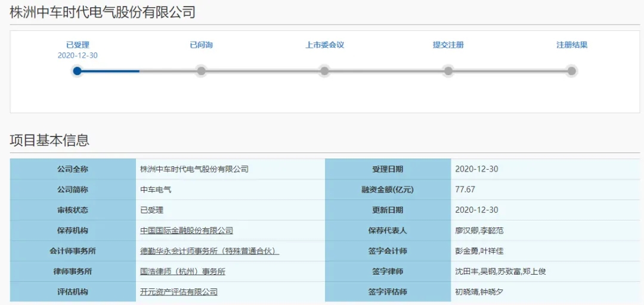The image size is (644, 305).
Task: Click the 更新日期 value 2020-12-30
Action: pyautogui.click(x=477, y=210)
